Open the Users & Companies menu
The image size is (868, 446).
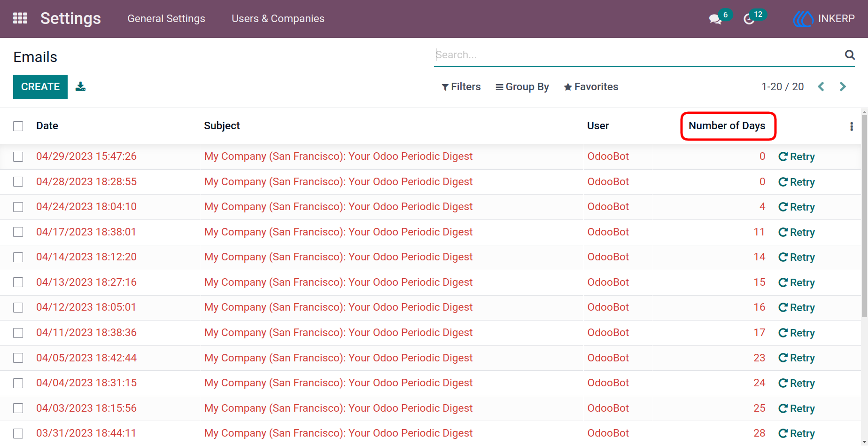278,18
